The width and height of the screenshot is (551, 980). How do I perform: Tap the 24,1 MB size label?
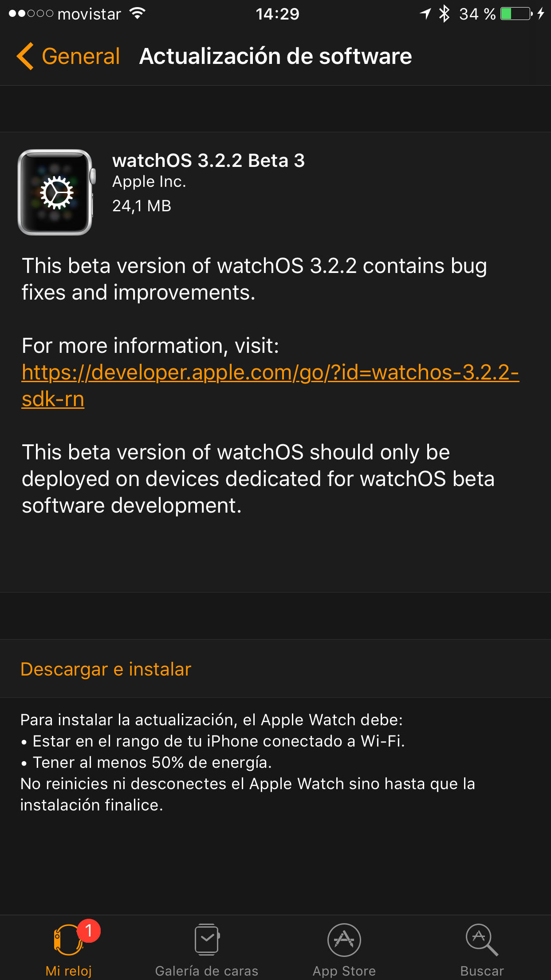click(142, 206)
